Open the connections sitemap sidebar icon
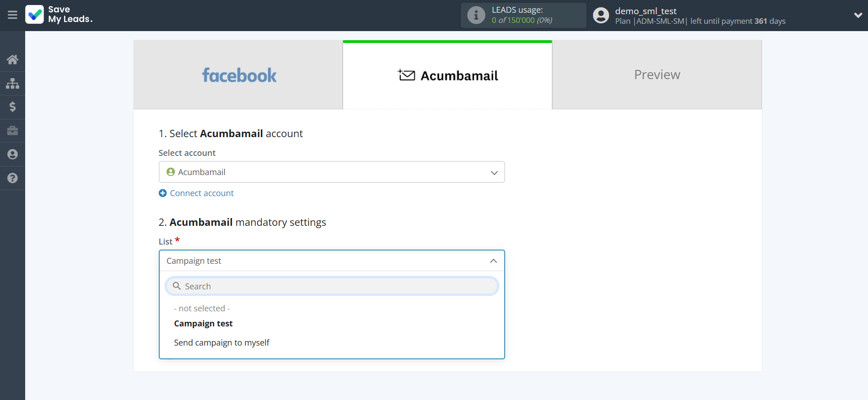This screenshot has height=400, width=868. tap(12, 83)
